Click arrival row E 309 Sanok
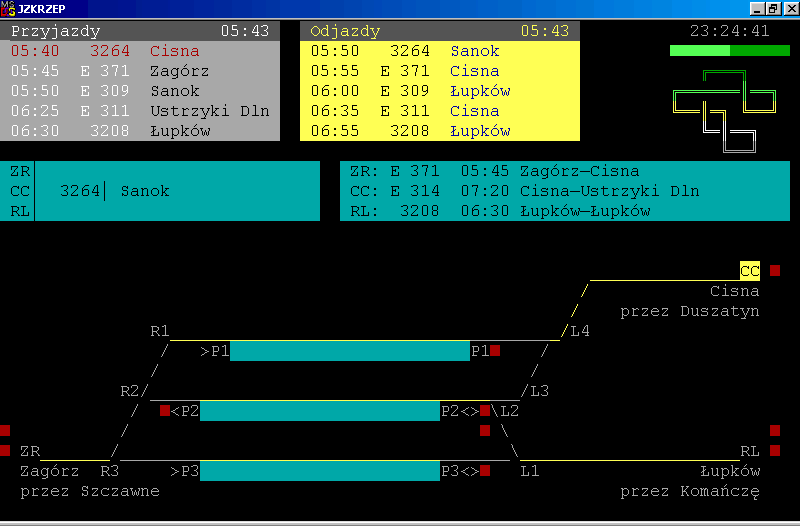Image resolution: width=800 pixels, height=526 pixels. click(140, 91)
